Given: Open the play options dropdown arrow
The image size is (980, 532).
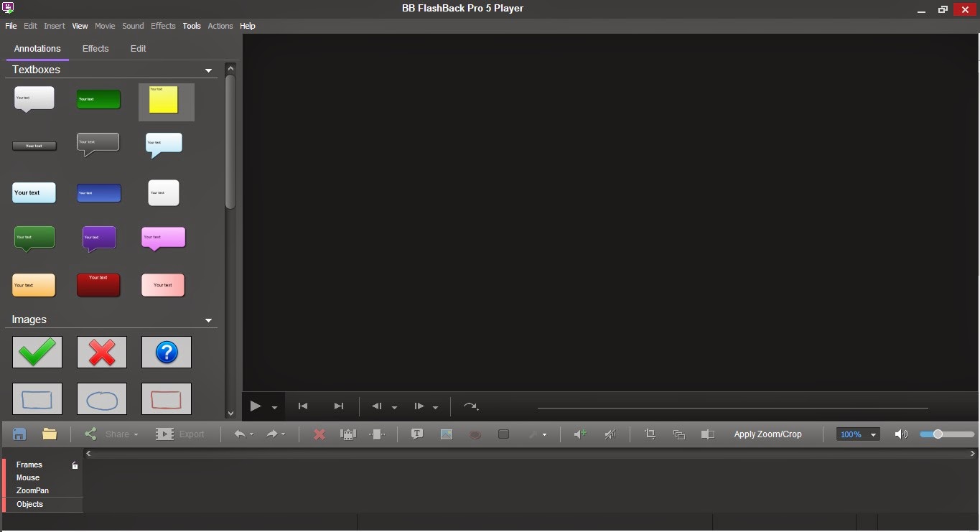Looking at the screenshot, I should (x=274, y=408).
